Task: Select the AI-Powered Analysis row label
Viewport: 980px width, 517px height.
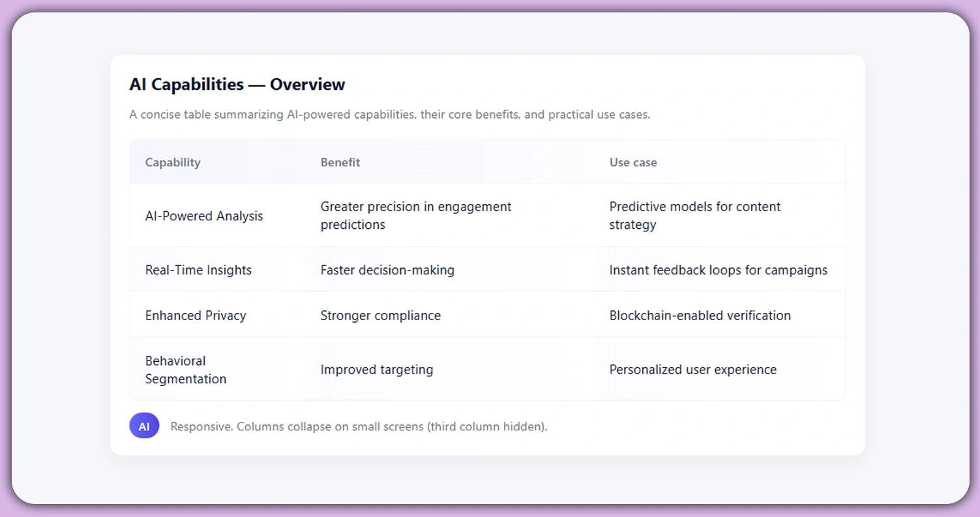Action: (204, 216)
